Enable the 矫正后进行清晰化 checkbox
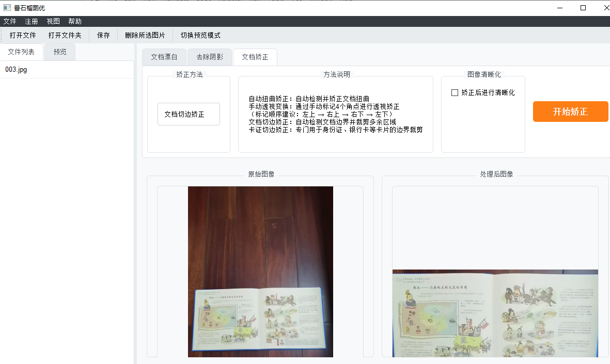The width and height of the screenshot is (610, 364). click(455, 92)
